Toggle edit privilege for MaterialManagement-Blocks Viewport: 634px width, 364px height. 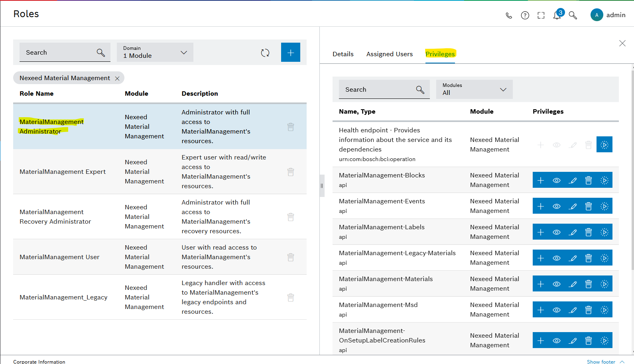pos(573,180)
